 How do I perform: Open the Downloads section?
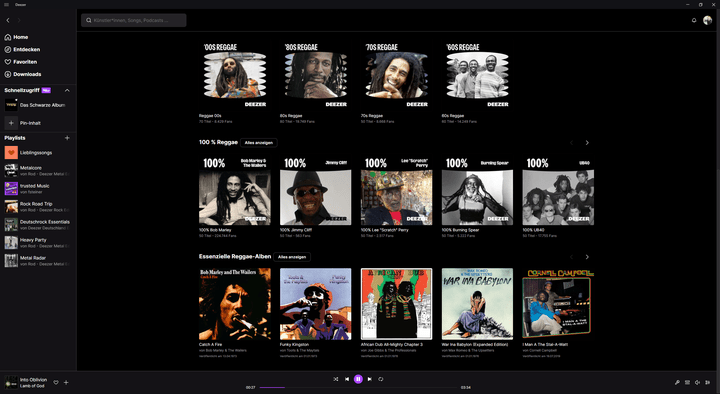pos(23,74)
